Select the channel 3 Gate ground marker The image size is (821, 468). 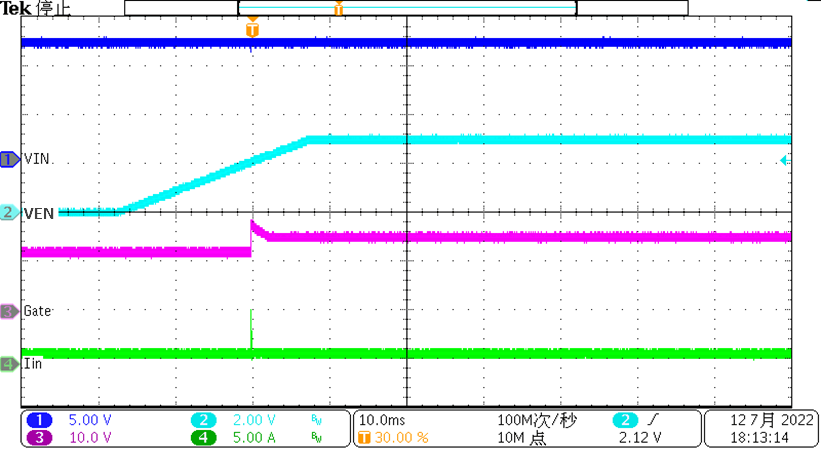click(x=10, y=312)
